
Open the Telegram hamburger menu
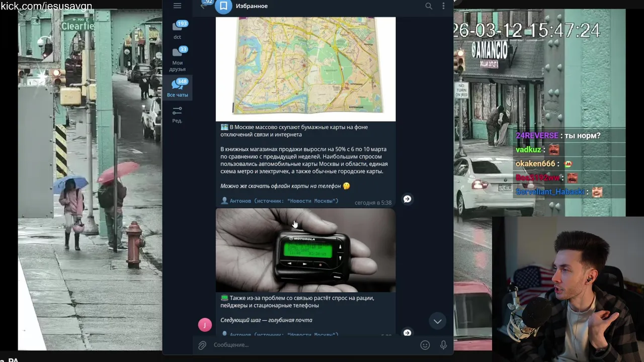tap(177, 6)
